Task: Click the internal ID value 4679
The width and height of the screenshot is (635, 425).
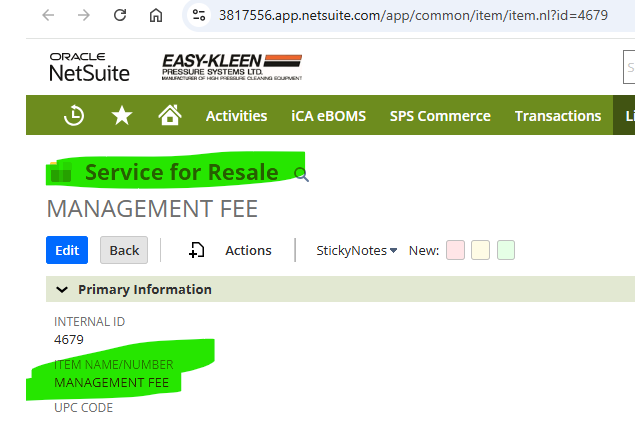Action: [69, 340]
